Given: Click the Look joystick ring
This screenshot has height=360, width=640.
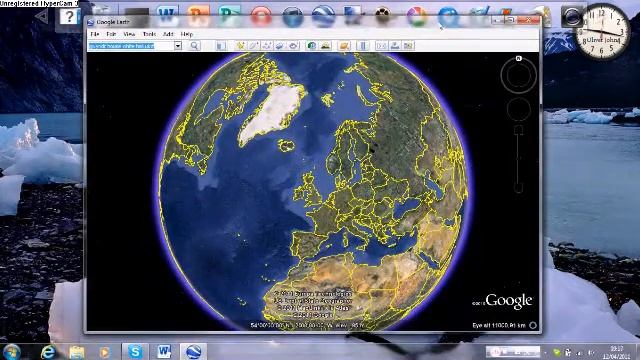Looking at the screenshot, I should click(519, 75).
